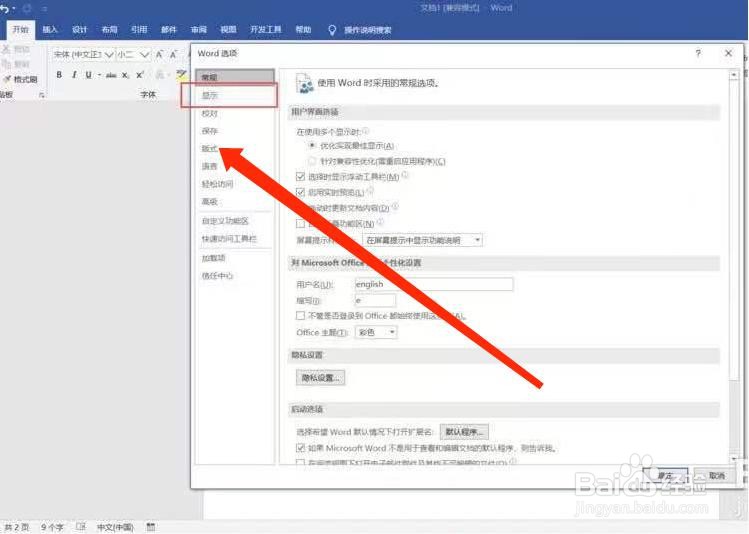Viewport: 749px width, 534px height.
Task: Open the font size dropdown 小二
Action: pyautogui.click(x=145, y=55)
